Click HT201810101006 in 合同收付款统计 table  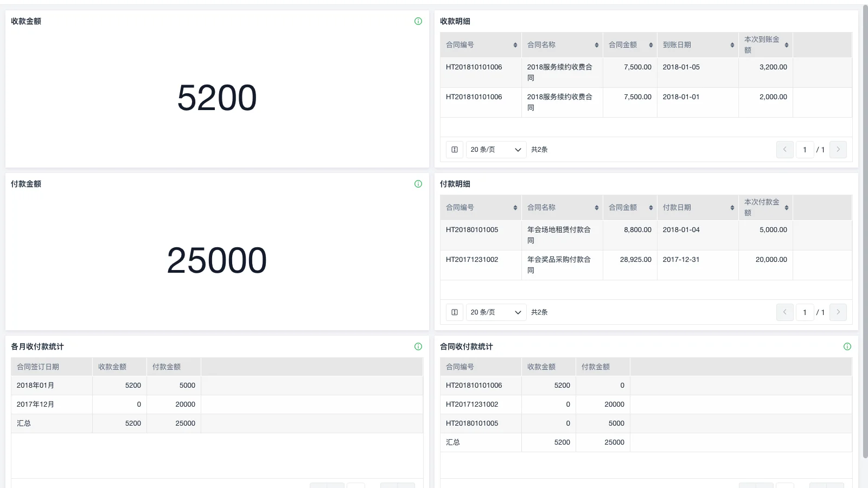pos(474,386)
